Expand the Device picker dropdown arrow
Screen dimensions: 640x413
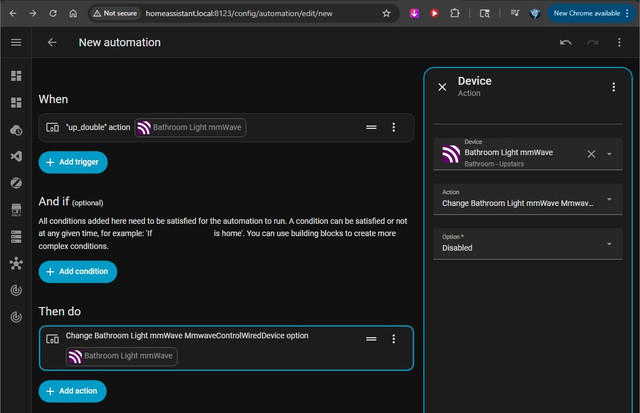click(609, 154)
